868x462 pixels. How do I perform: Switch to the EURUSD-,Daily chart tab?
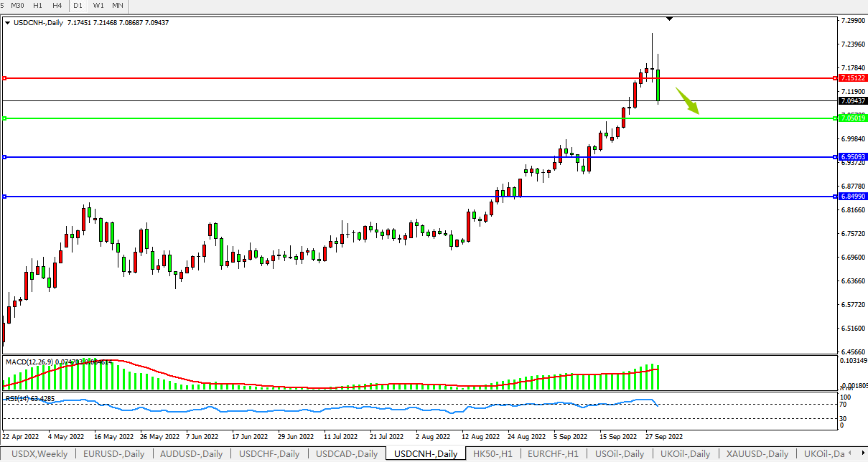tap(112, 454)
